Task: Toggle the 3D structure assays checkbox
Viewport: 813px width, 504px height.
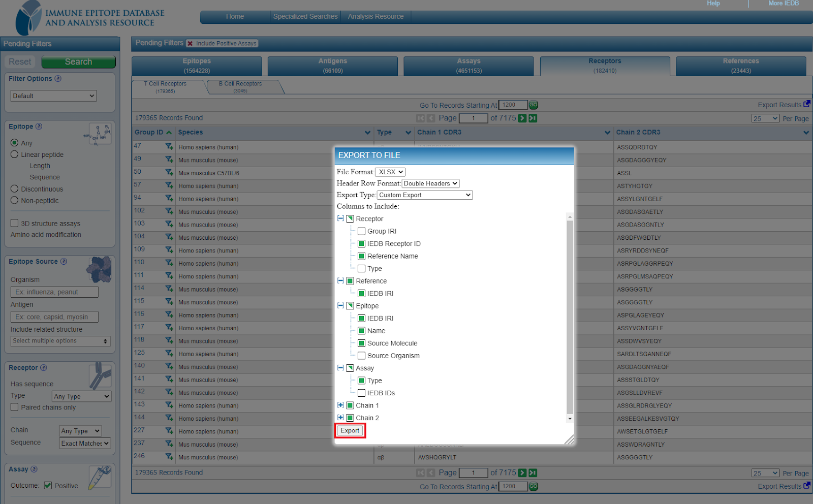Action: pos(15,223)
